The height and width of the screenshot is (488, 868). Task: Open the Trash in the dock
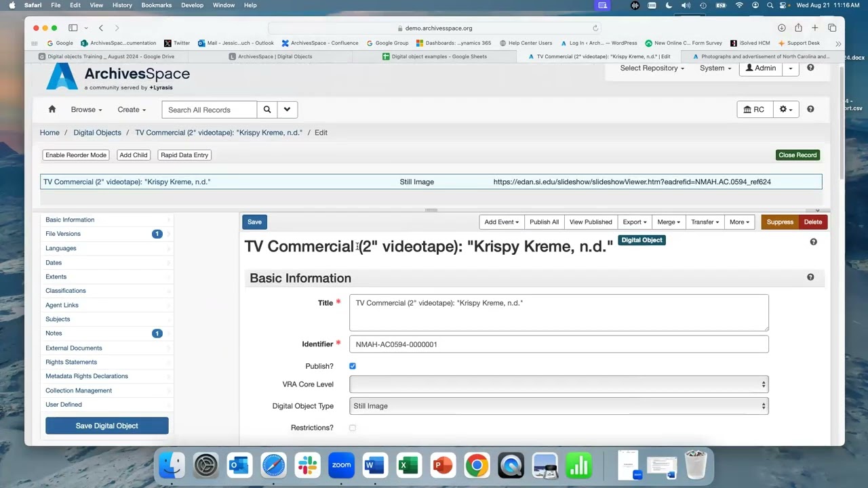coord(696,466)
